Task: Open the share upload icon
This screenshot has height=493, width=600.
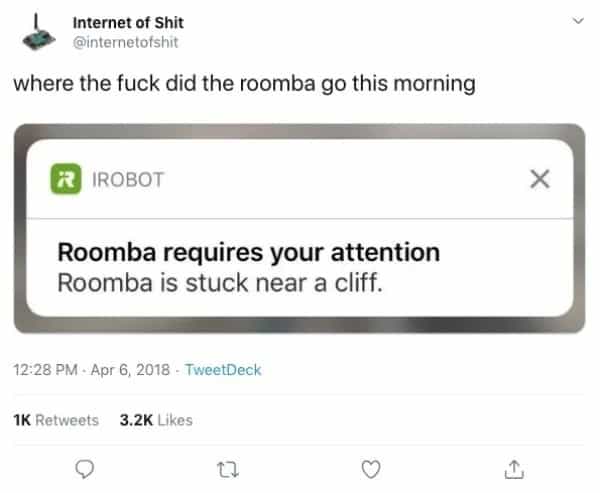Action: coord(514,469)
